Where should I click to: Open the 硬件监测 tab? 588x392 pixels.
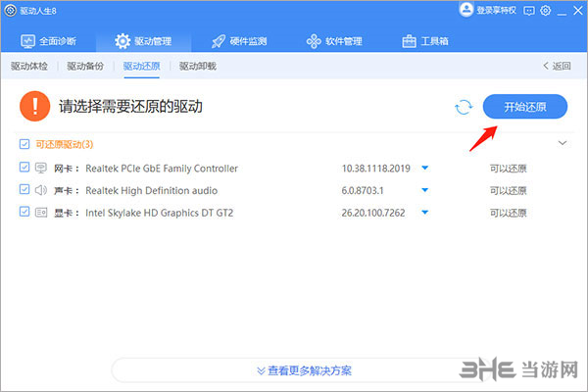[x=239, y=41]
